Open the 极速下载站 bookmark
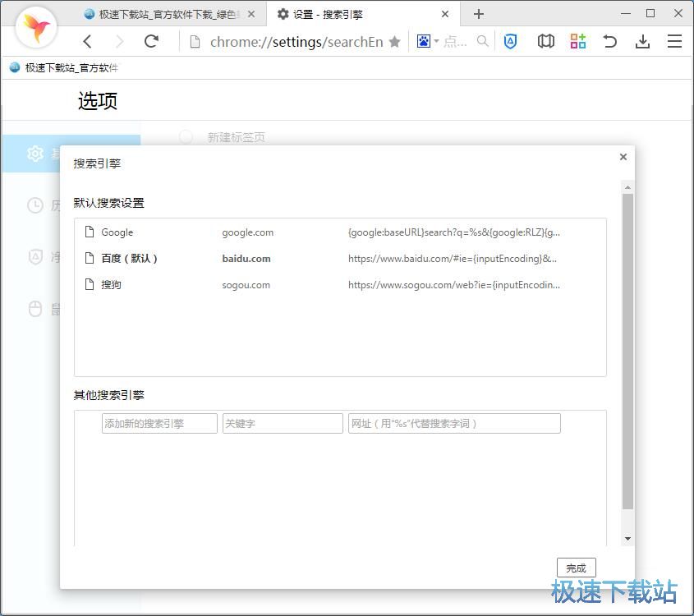The width and height of the screenshot is (694, 616). (x=64, y=67)
